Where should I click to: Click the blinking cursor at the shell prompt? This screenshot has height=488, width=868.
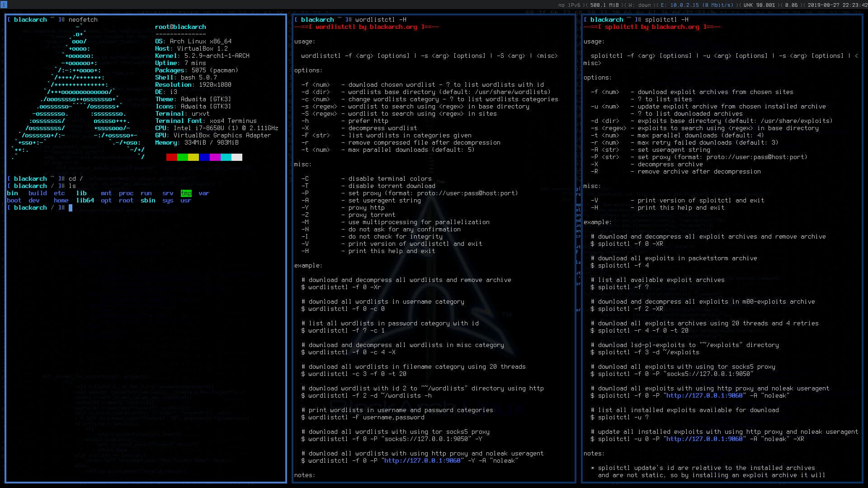tap(71, 207)
